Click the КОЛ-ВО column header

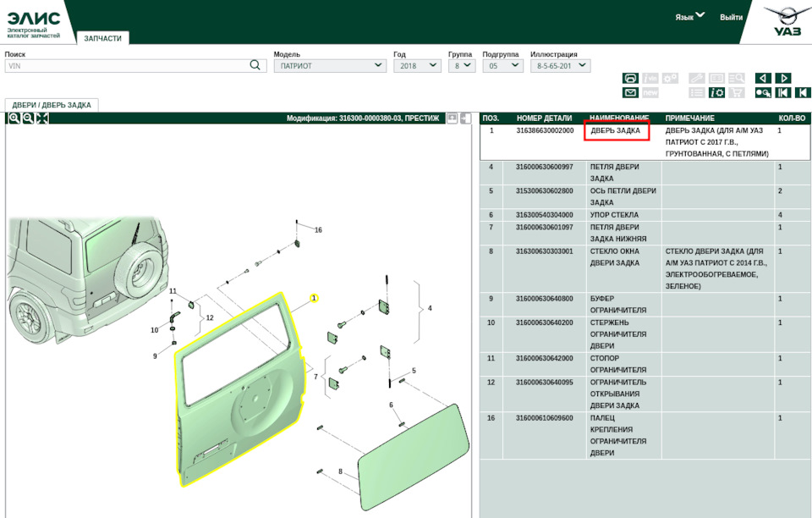792,118
